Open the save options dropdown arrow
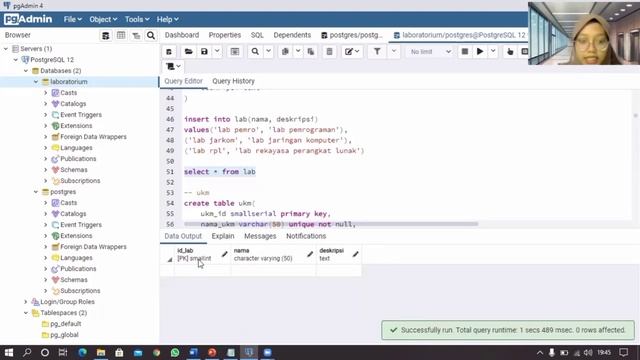This screenshot has width=640, height=360. pos(217,52)
